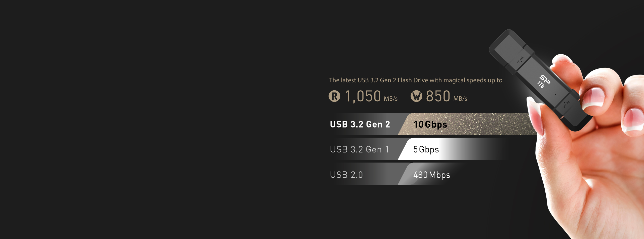
Task: Select the USB 3.2 Gen 2 label
Action: click(360, 124)
